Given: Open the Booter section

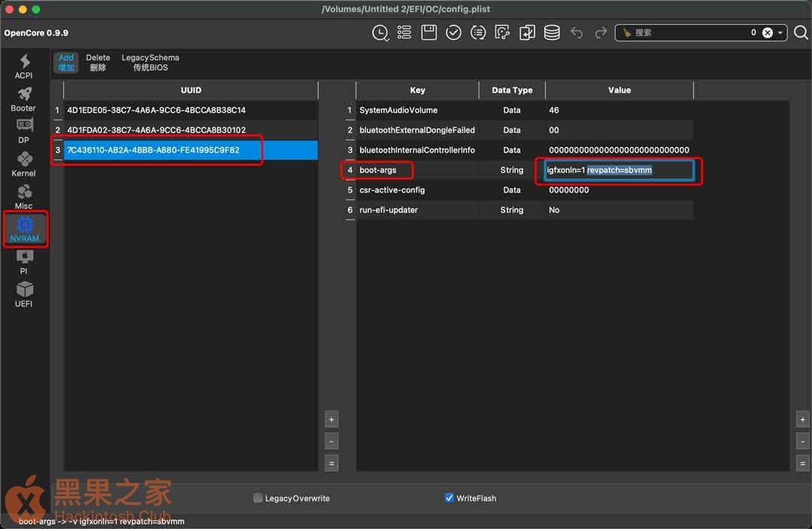Looking at the screenshot, I should point(24,99).
